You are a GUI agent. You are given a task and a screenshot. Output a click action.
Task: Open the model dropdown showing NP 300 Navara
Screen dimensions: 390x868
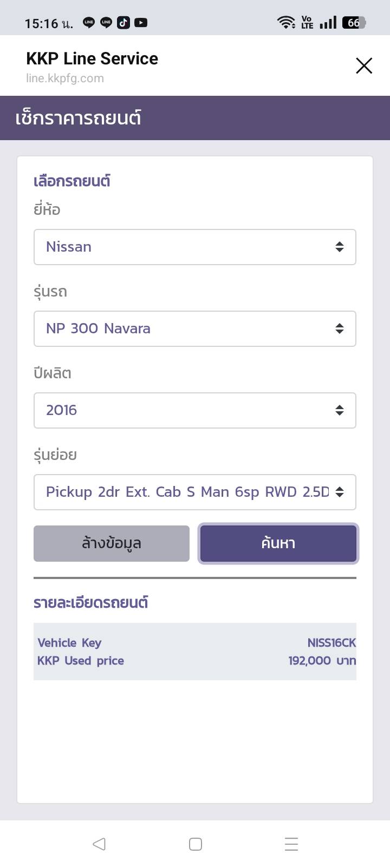(194, 328)
